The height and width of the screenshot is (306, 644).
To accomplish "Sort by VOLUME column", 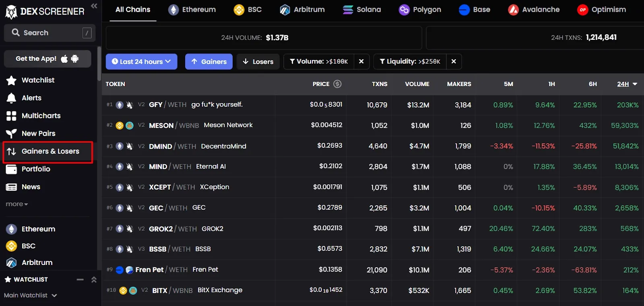I will point(417,84).
